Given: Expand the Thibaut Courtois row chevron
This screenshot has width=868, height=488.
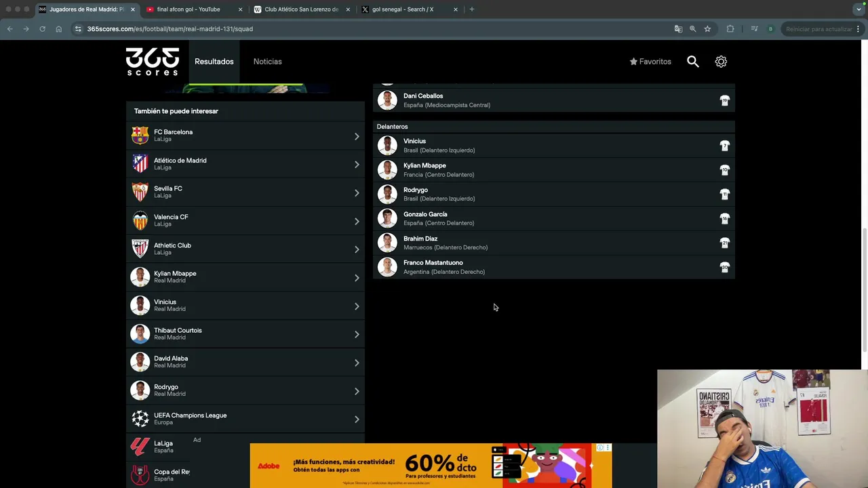Looking at the screenshot, I should (357, 335).
